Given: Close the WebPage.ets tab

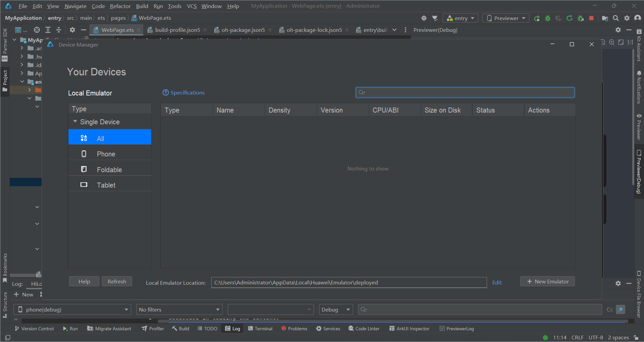Looking at the screenshot, I should coord(139,30).
